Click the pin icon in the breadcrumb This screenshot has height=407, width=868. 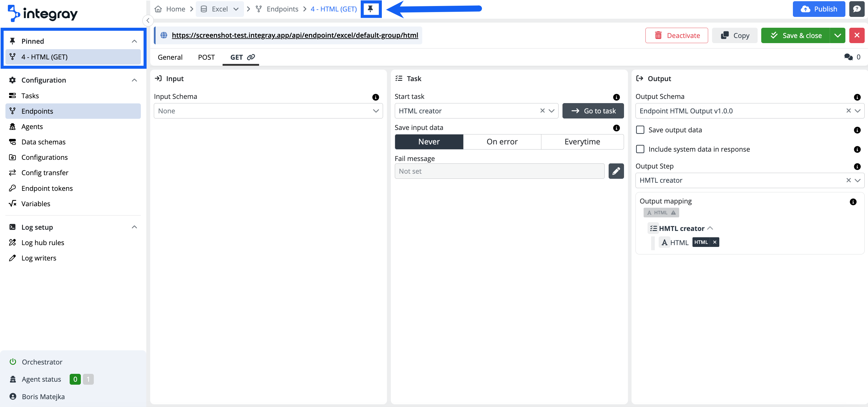370,9
